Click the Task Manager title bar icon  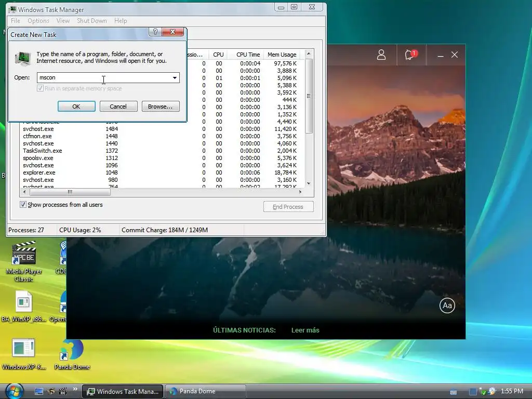pyautogui.click(x=12, y=9)
